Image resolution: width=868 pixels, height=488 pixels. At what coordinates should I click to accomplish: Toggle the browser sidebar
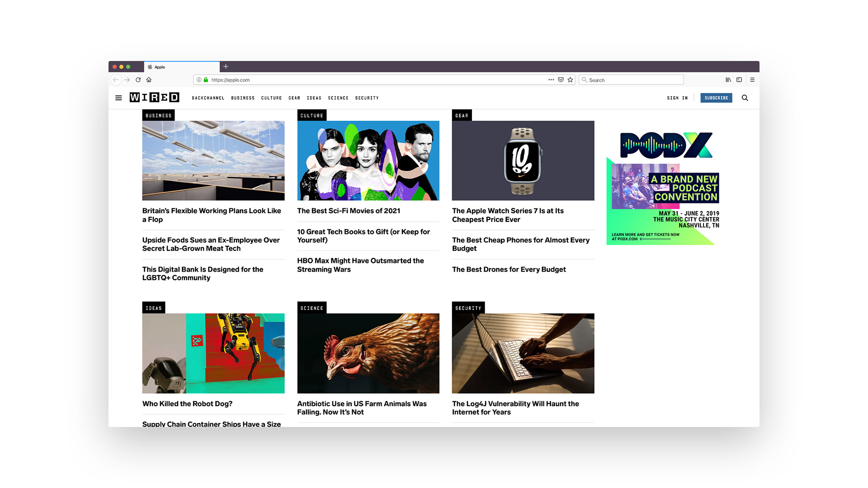(x=739, y=80)
